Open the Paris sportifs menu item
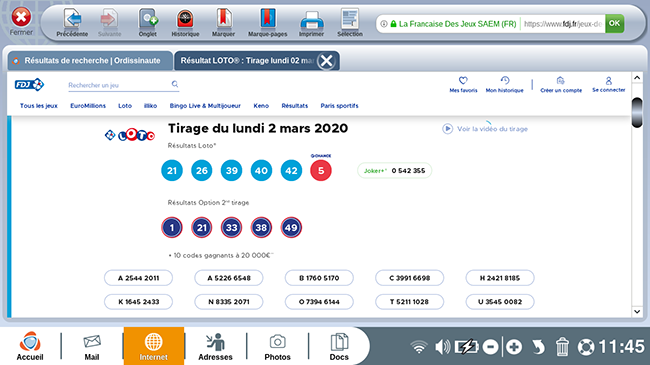This screenshot has width=650, height=365. tap(340, 106)
